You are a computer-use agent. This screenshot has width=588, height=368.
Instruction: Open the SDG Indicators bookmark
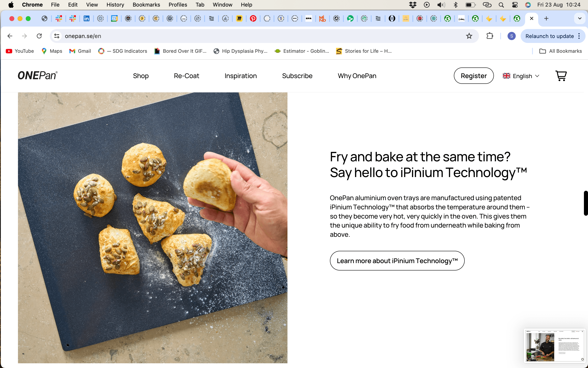(123, 51)
